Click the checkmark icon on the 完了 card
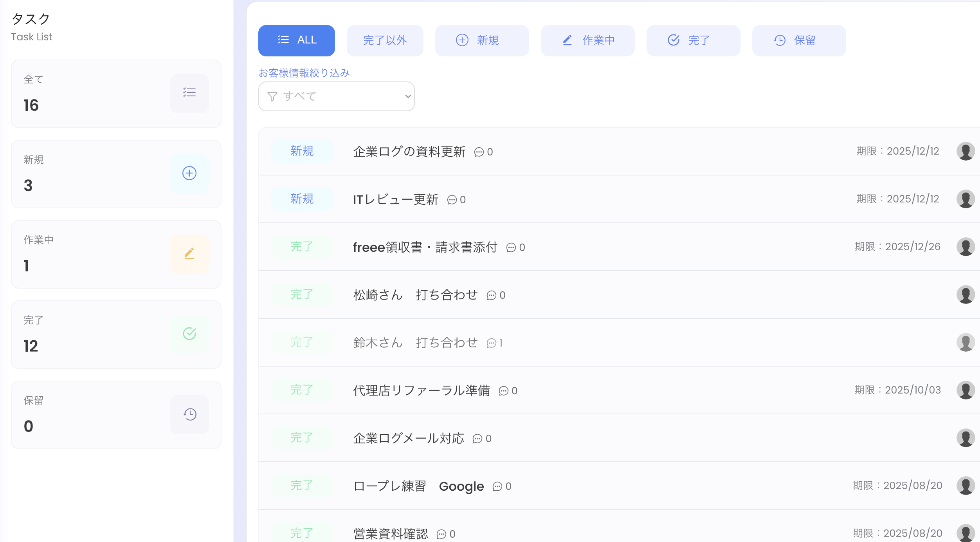The width and height of the screenshot is (980, 542). (x=189, y=334)
